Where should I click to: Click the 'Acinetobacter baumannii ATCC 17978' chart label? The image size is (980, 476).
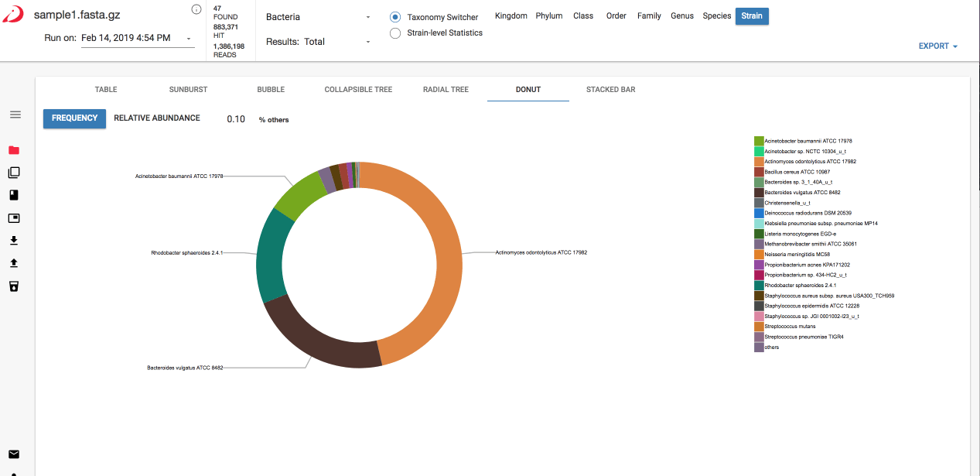click(x=179, y=176)
